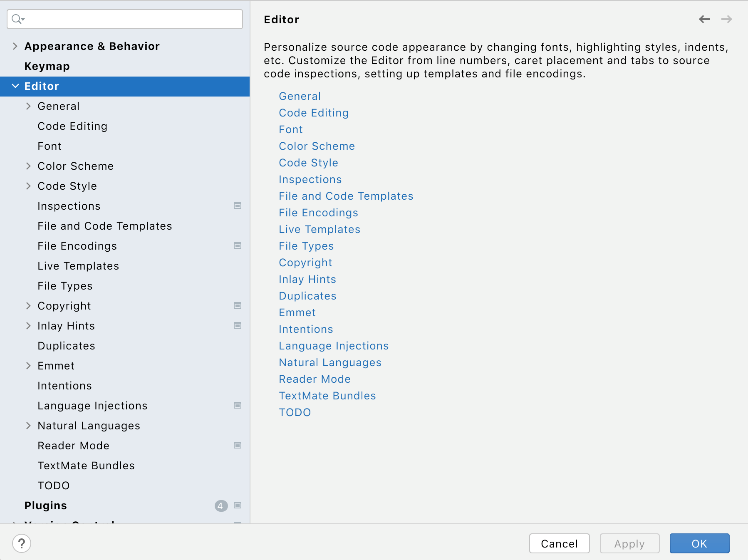
Task: Open the Live Templates link
Action: click(319, 229)
